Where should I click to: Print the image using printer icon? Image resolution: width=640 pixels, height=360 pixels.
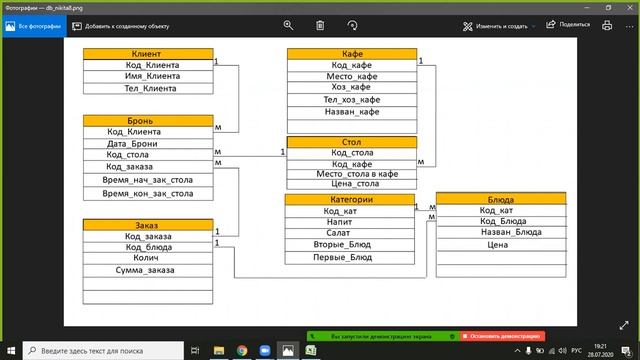click(x=607, y=25)
